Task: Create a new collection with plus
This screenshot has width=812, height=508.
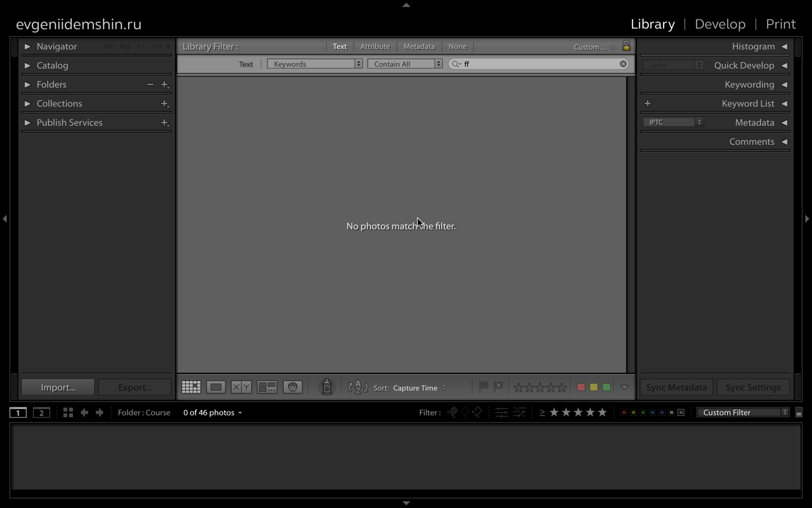Action: (x=165, y=104)
